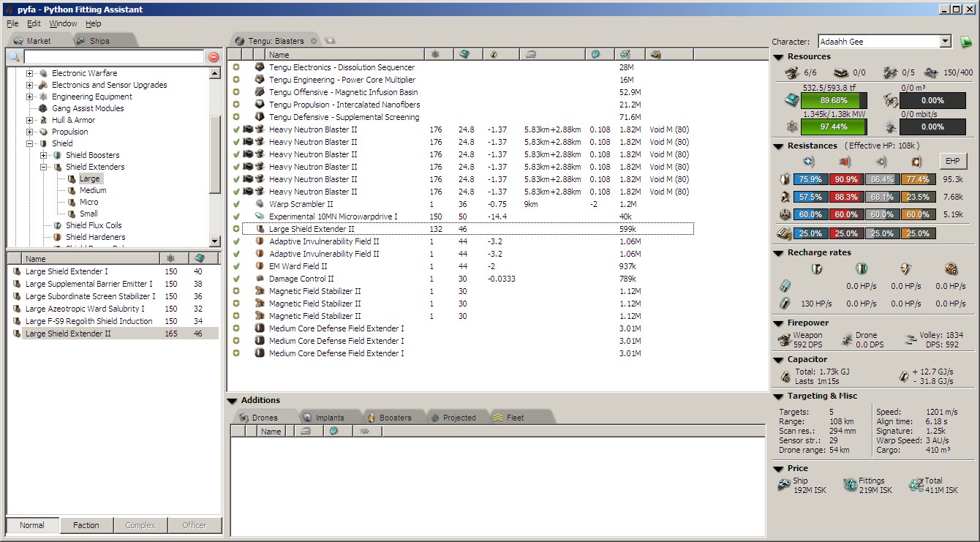The image size is (980, 542).
Task: Click the EHP button
Action: pyautogui.click(x=953, y=162)
